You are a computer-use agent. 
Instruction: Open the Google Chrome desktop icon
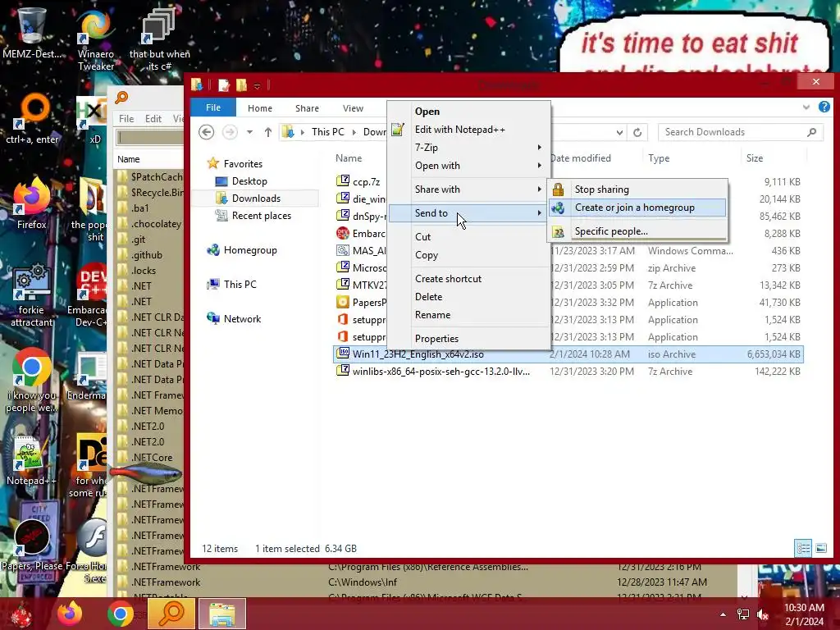point(31,379)
